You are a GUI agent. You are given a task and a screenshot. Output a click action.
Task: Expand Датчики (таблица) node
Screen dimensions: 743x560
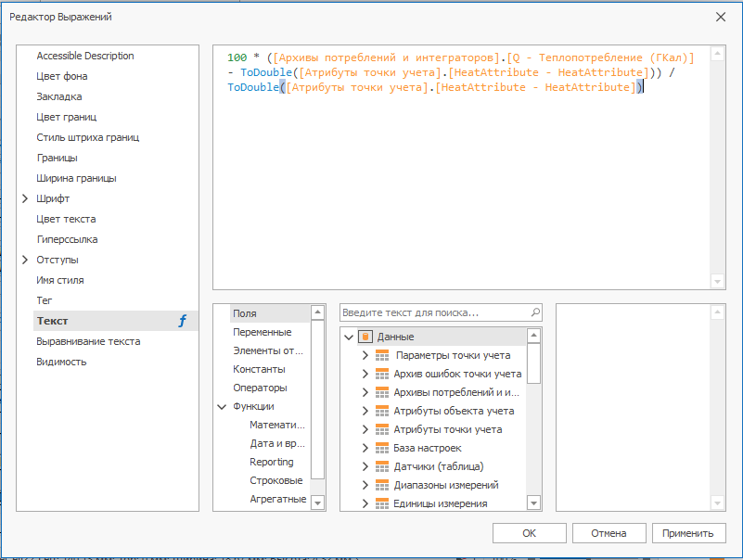pyautogui.click(x=365, y=465)
